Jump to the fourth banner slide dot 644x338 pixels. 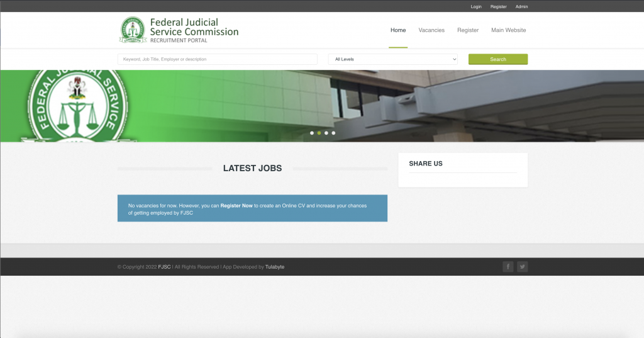point(333,133)
